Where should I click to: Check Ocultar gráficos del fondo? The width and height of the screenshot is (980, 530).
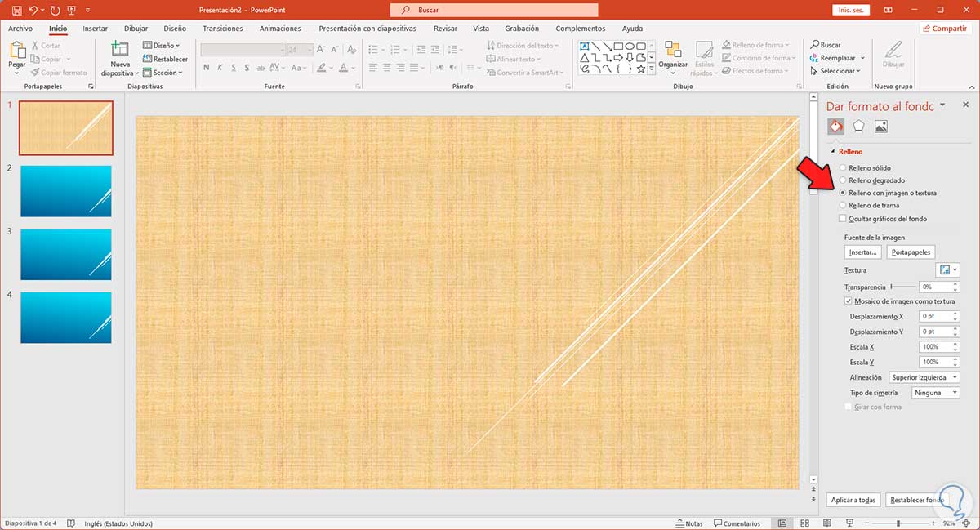(844, 219)
